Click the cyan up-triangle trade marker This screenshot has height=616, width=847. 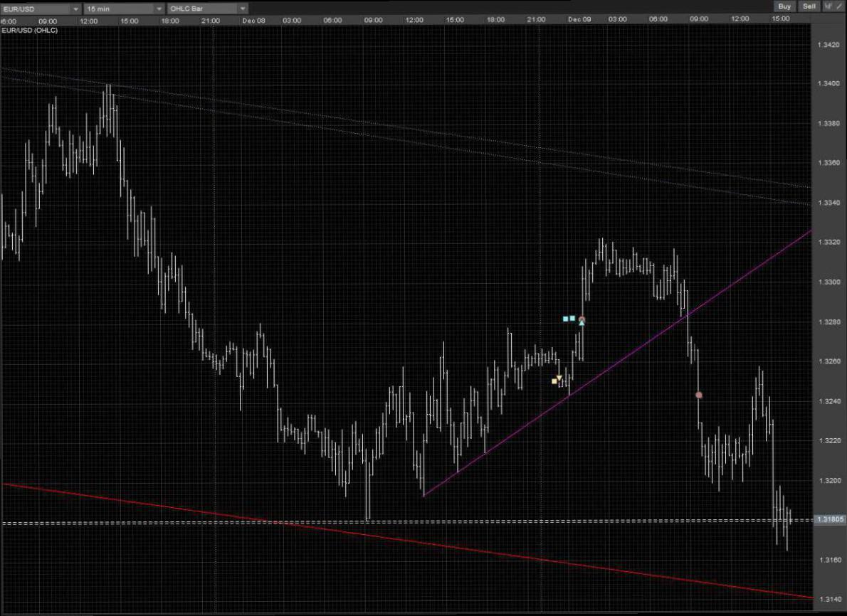coord(582,324)
